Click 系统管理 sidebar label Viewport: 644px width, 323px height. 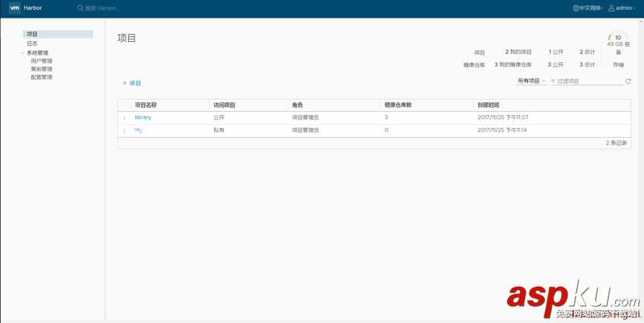(x=38, y=52)
